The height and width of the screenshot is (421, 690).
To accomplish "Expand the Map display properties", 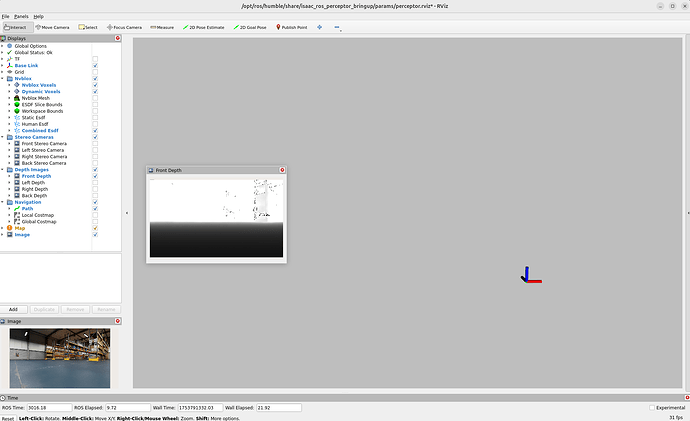I will coord(3,228).
